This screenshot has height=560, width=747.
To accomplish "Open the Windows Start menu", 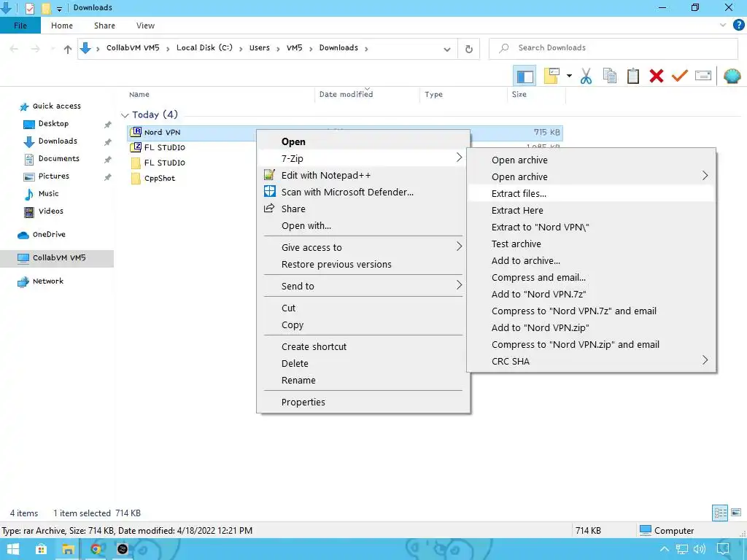I will (13, 549).
